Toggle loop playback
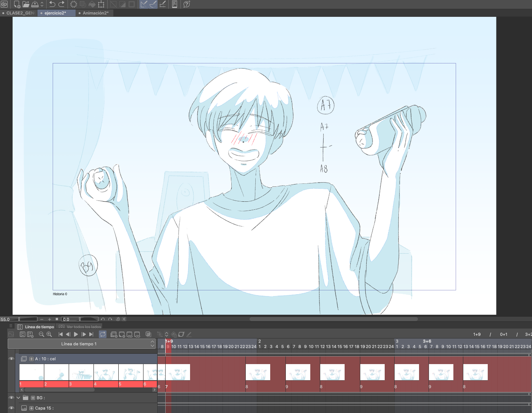The image size is (532, 413). [103, 334]
